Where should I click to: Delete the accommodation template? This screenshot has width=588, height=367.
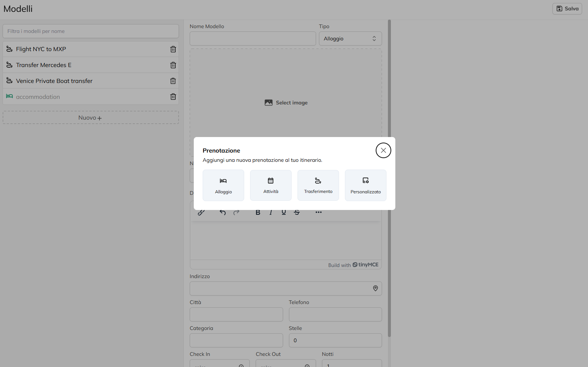pyautogui.click(x=173, y=97)
